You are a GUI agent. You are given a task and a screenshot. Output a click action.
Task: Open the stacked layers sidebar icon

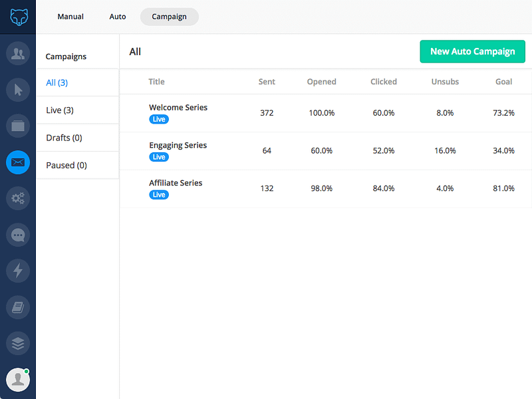(18, 343)
